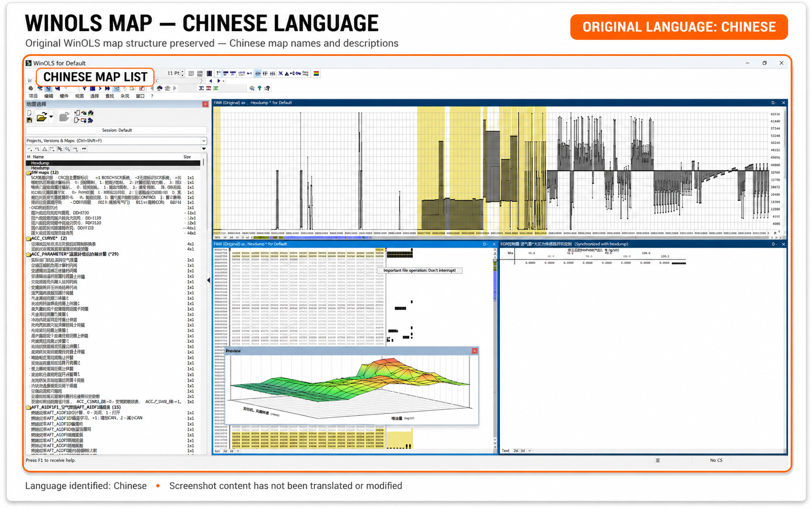Collapse the ACC_PARAMETER* folder

pos(29,255)
